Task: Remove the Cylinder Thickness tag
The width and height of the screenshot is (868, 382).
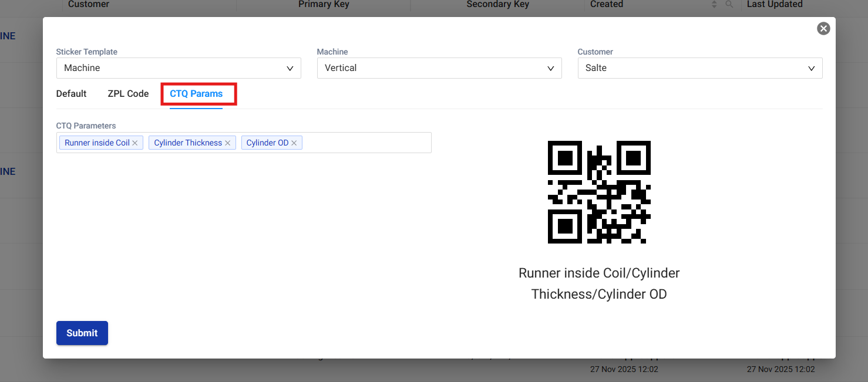Action: pos(228,143)
